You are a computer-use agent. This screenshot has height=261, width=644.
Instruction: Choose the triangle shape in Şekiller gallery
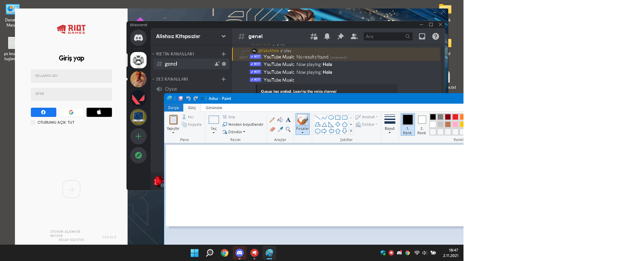click(x=324, y=124)
